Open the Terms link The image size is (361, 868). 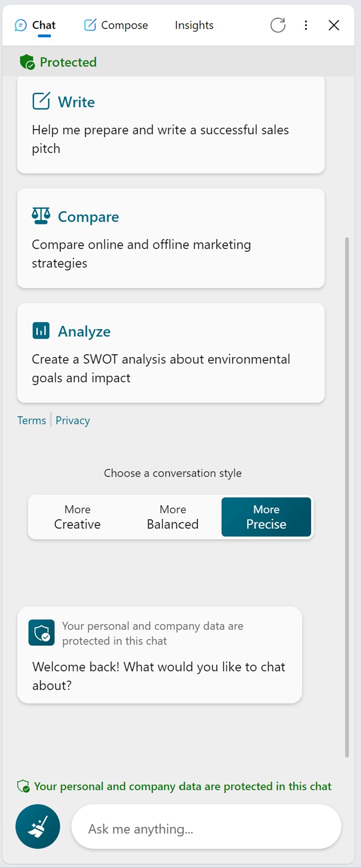(31, 420)
